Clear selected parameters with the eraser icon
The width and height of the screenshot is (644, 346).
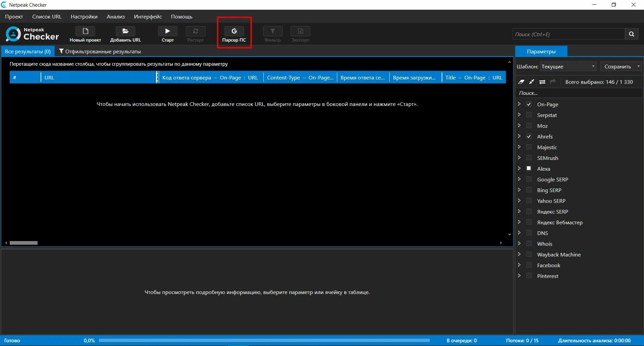tap(521, 82)
